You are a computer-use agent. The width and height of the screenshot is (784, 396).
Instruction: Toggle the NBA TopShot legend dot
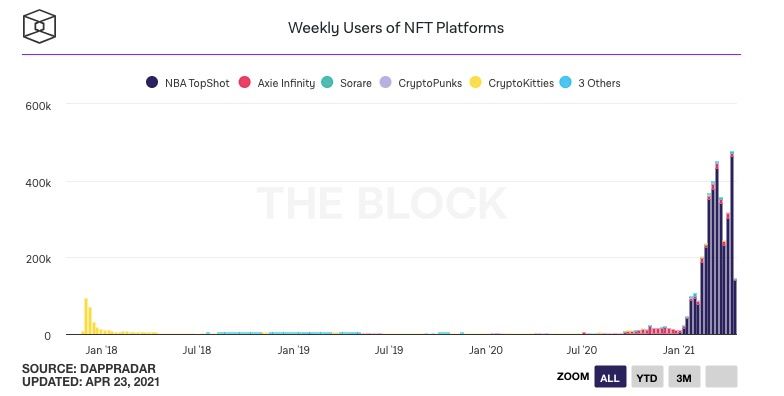[x=152, y=82]
